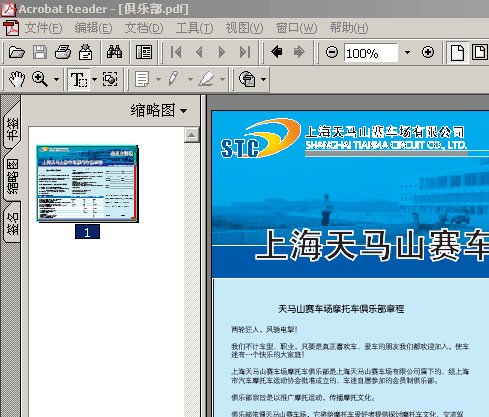Switch to the 签名 signatures tab

coord(12,223)
